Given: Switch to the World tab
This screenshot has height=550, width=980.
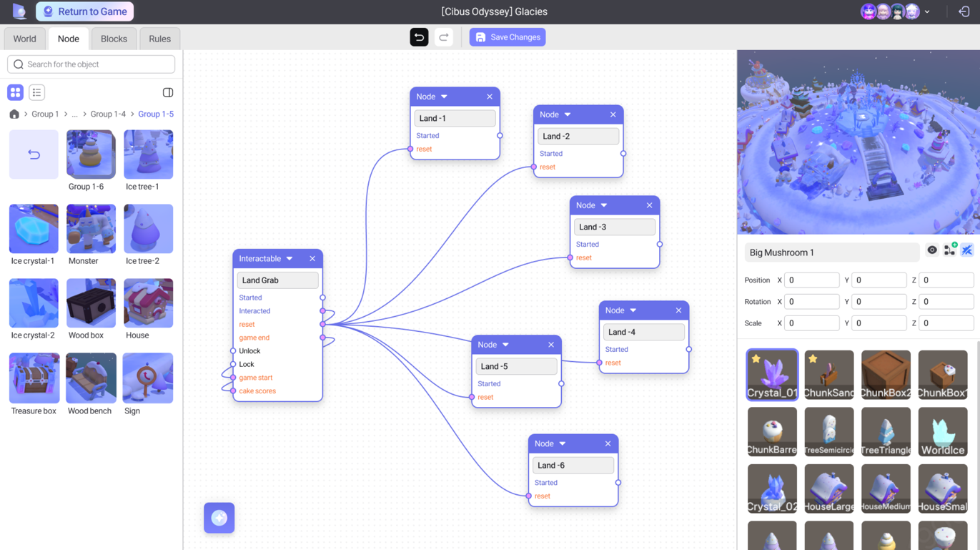Looking at the screenshot, I should (24, 39).
